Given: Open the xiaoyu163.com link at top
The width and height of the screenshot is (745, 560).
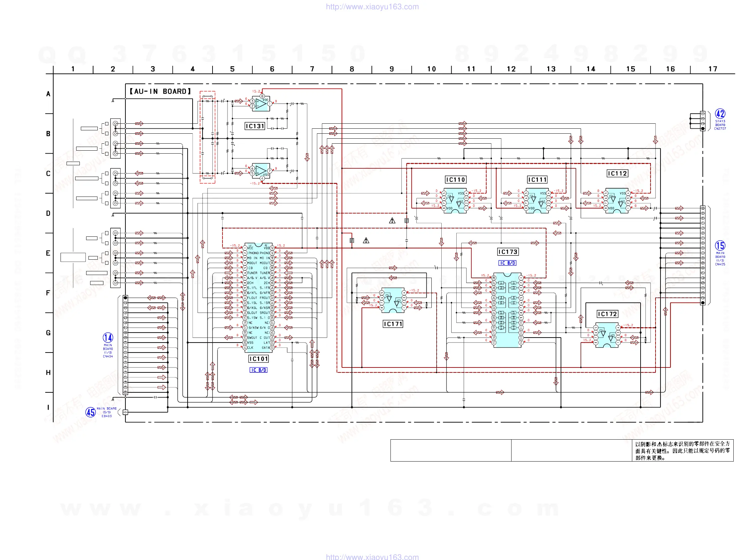Looking at the screenshot, I should 372,7.
